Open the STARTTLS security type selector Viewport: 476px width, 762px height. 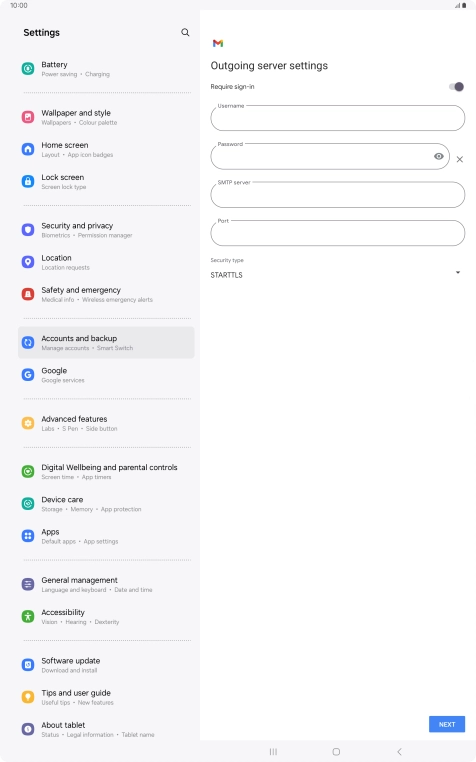tap(337, 275)
